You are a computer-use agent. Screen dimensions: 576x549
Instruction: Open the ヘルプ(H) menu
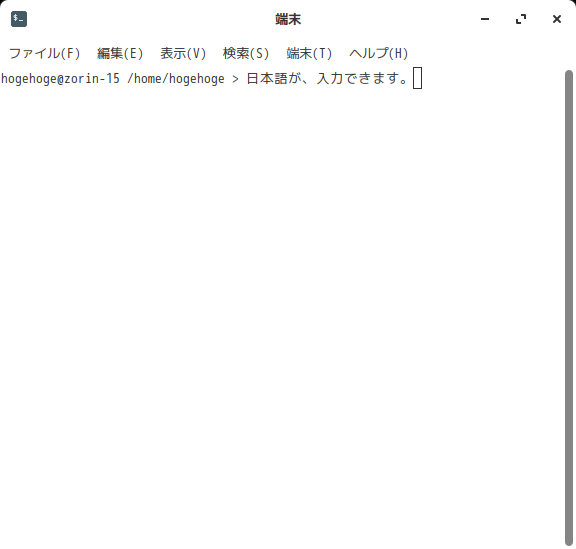point(378,54)
